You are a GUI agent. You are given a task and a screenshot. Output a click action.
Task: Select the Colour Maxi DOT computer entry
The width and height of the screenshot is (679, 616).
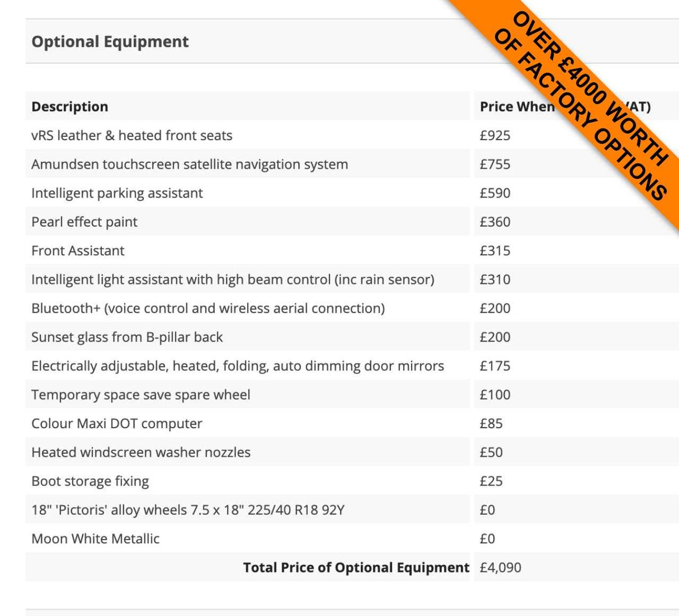coord(117,424)
